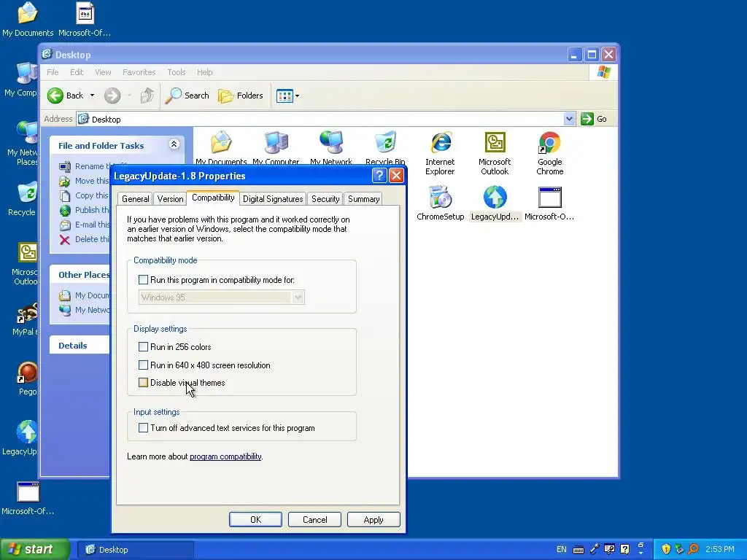The height and width of the screenshot is (560, 747).
Task: Select Microsoft-Of... icon at desktop top
Action: (x=85, y=19)
